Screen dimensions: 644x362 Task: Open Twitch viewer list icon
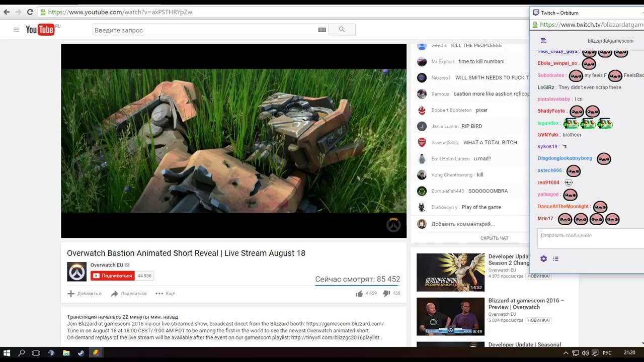[x=555, y=258]
